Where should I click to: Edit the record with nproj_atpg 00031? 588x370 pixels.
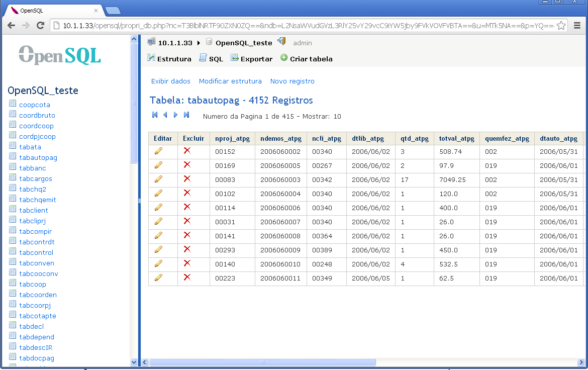pyautogui.click(x=159, y=221)
